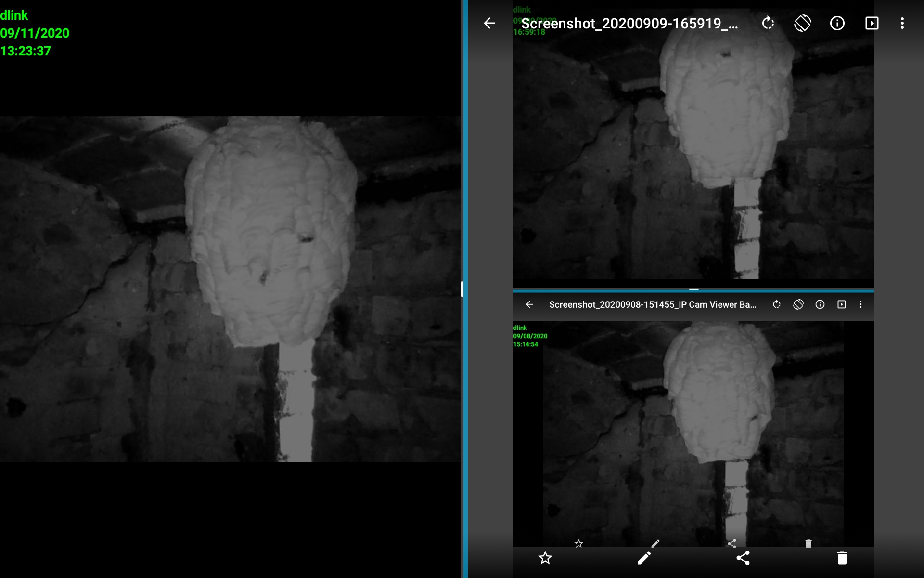This screenshot has width=924, height=578.
Task: Edit image with large pencil icon
Action: click(x=644, y=558)
